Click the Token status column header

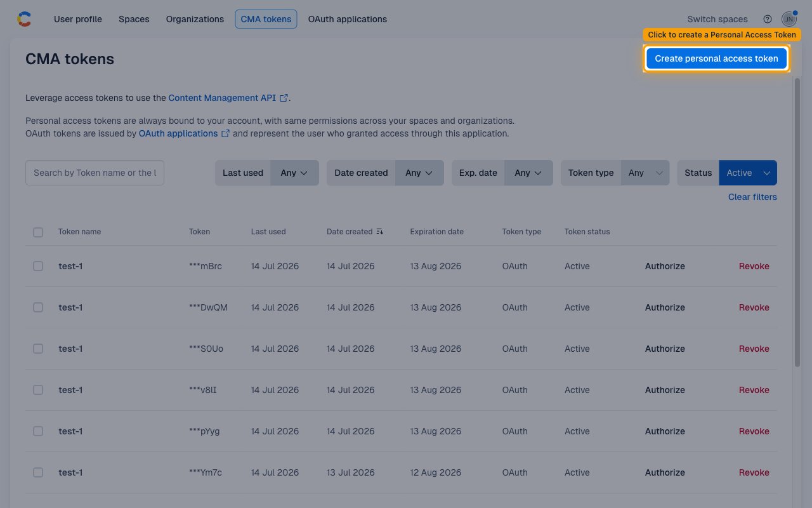click(x=587, y=232)
